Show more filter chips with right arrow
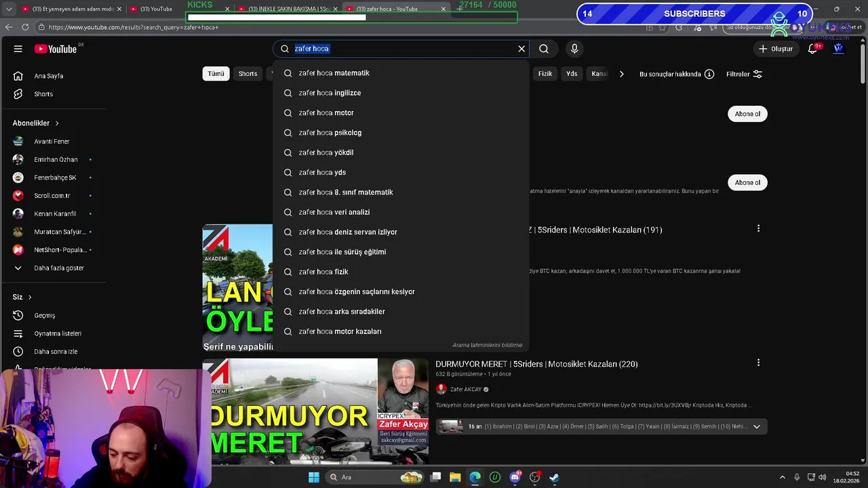This screenshot has width=868, height=488. point(621,74)
